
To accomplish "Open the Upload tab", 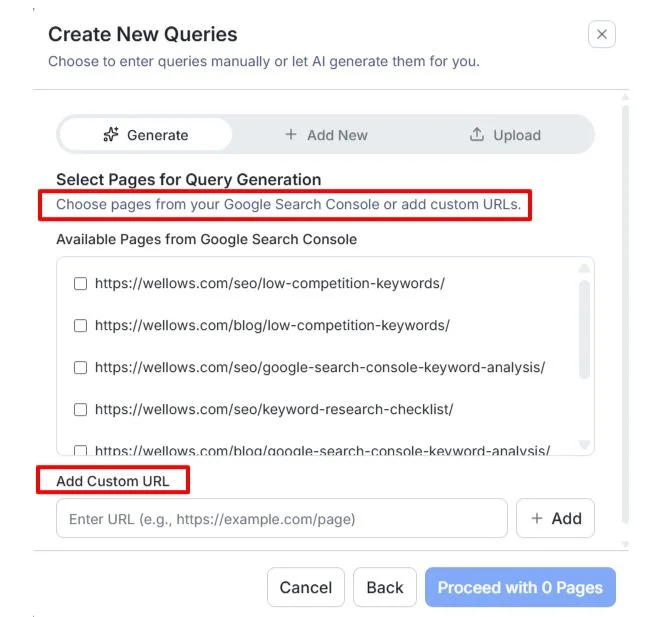I will (x=505, y=135).
